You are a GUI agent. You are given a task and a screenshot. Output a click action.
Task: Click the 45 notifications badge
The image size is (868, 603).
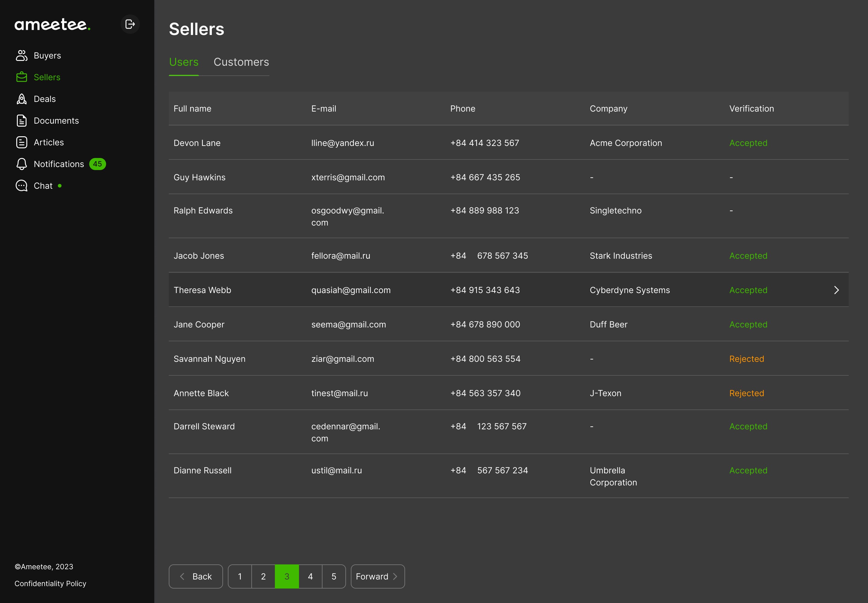tap(97, 164)
